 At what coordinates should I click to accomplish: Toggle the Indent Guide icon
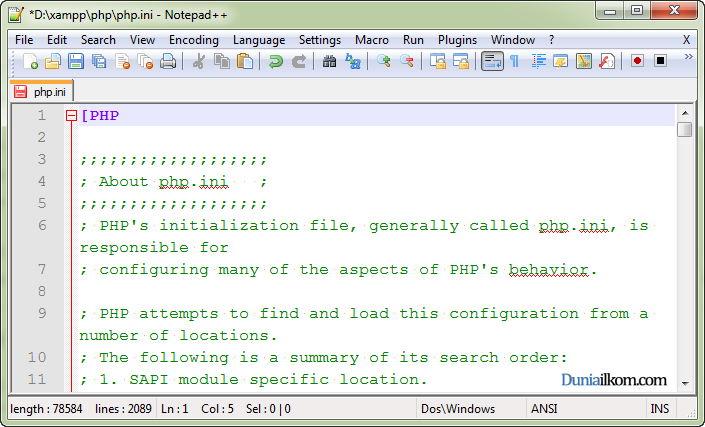[x=538, y=61]
